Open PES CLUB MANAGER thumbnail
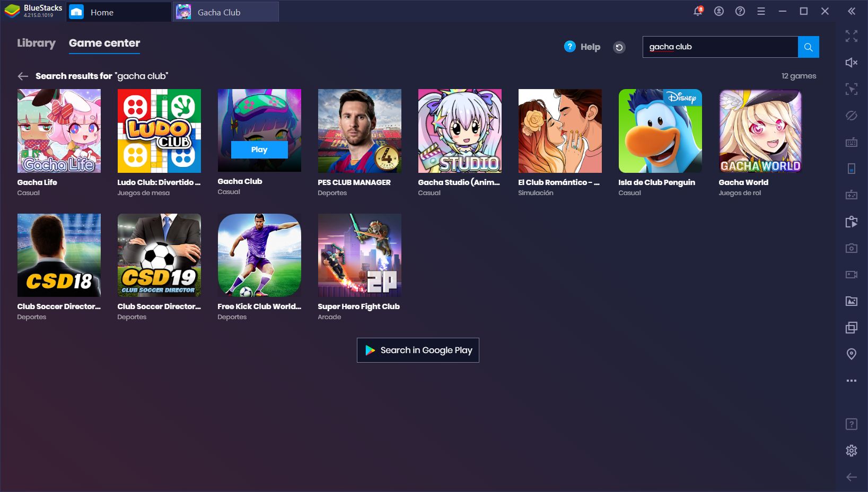The height and width of the screenshot is (492, 868). tap(360, 131)
